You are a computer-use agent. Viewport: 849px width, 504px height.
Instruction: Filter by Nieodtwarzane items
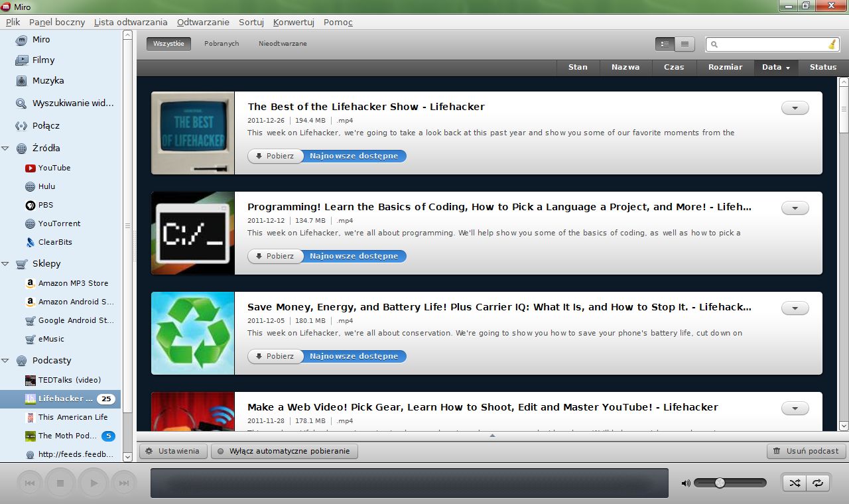coord(283,44)
